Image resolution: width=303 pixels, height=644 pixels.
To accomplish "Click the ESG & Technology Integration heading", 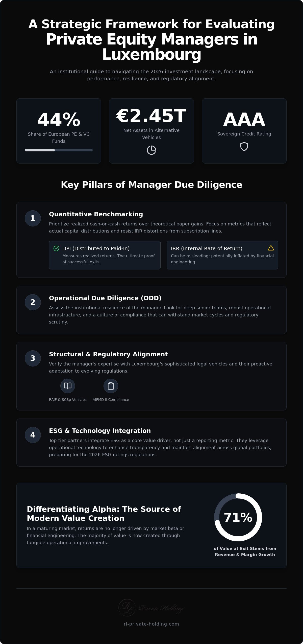I will [100, 431].
